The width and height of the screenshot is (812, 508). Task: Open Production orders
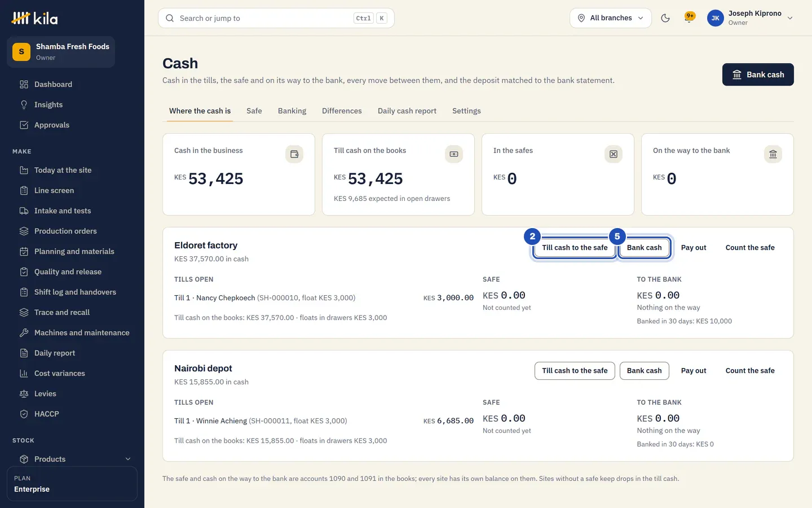click(x=72, y=231)
